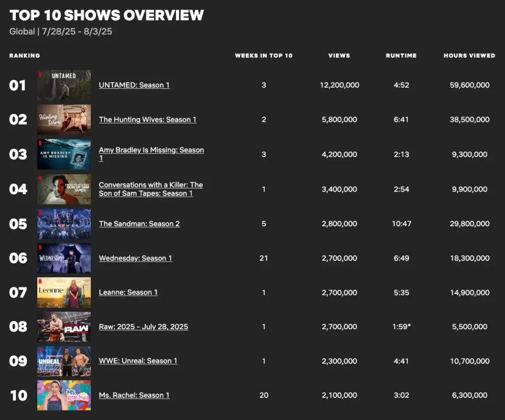The image size is (505, 420).
Task: Open the UNTAMED: Season 1 link
Action: (x=134, y=85)
